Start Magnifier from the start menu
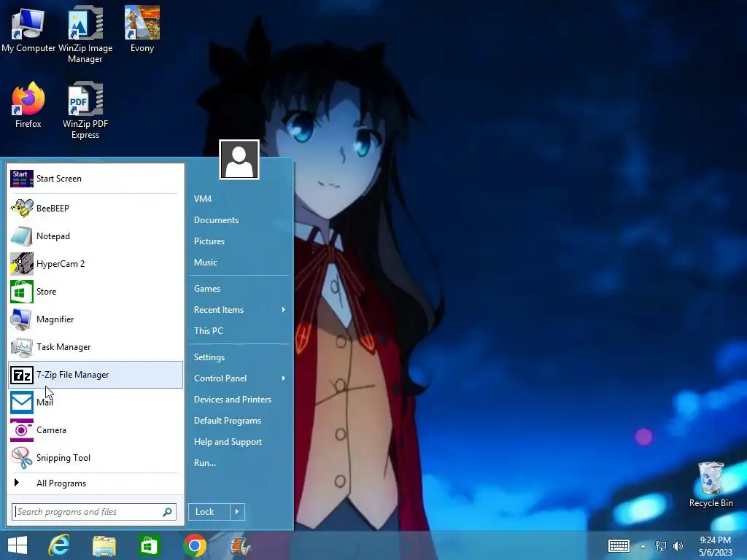 point(96,319)
